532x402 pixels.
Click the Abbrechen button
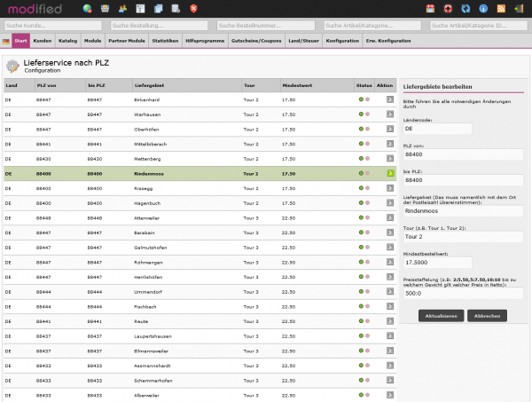click(487, 315)
